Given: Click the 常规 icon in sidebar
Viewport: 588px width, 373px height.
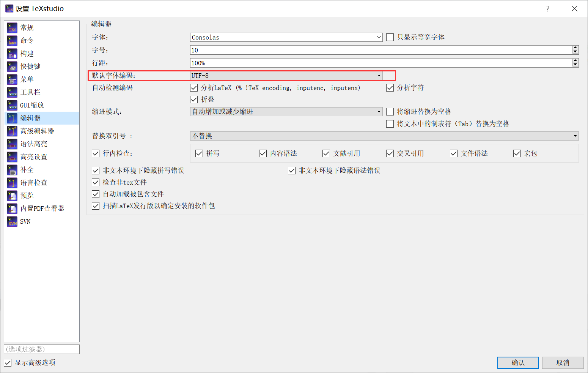Looking at the screenshot, I should point(12,28).
